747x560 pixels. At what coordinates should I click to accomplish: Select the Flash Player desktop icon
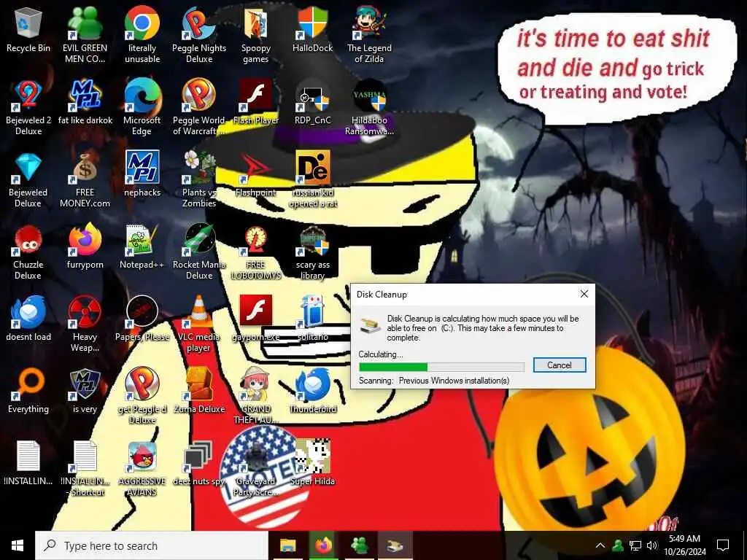pyautogui.click(x=256, y=96)
